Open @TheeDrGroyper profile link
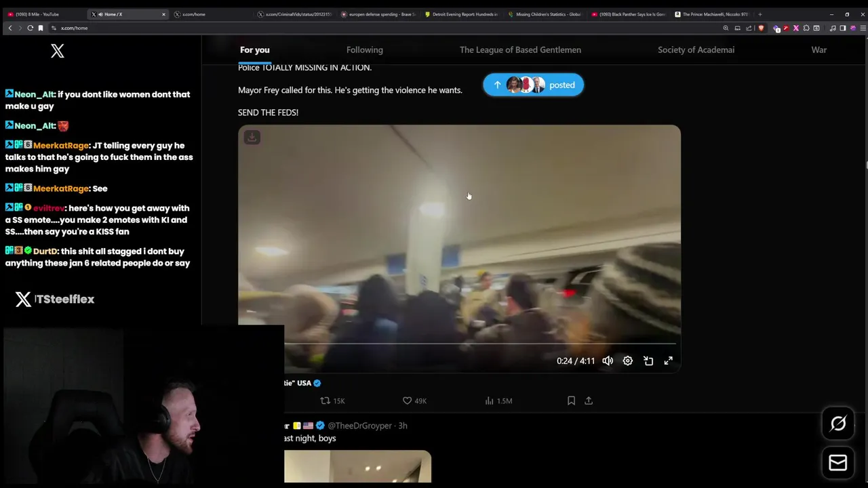Viewport: 868px width, 488px height. click(x=359, y=426)
